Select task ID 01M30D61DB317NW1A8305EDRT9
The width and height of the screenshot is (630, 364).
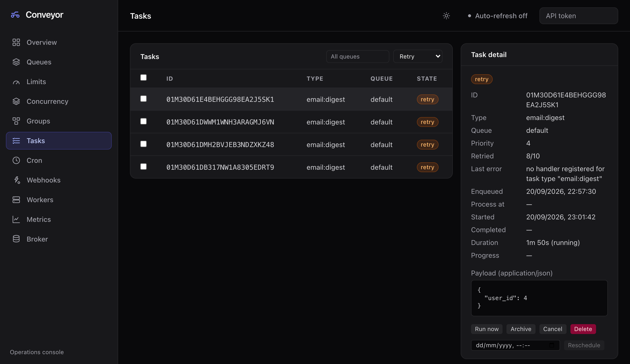click(220, 167)
